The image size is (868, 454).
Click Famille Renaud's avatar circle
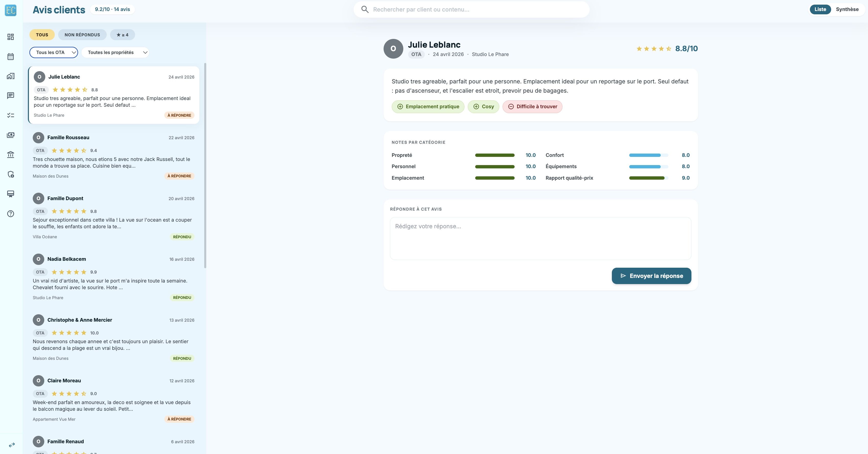[x=38, y=441]
